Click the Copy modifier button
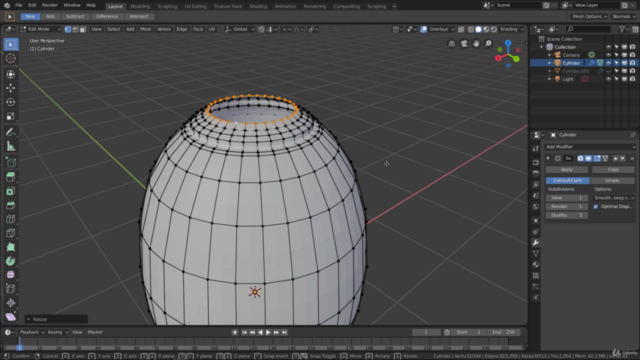Image resolution: width=640 pixels, height=360 pixels. tap(613, 169)
